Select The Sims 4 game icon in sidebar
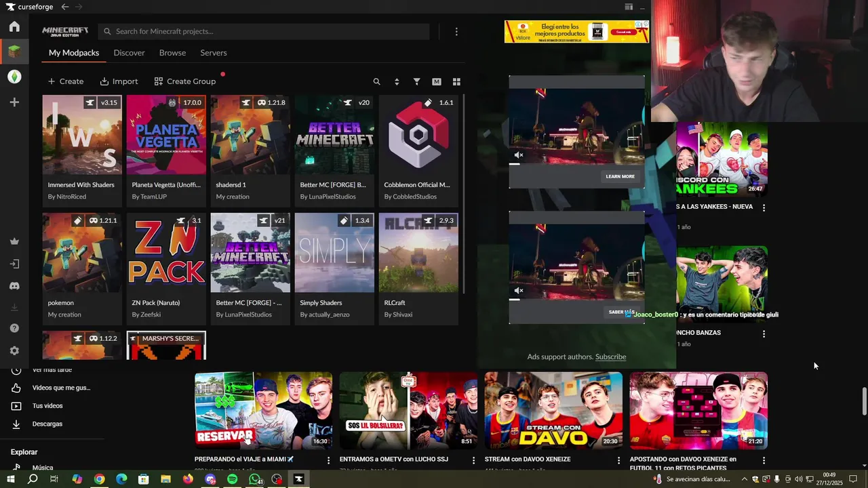Viewport: 868px width, 488px height. pyautogui.click(x=14, y=77)
